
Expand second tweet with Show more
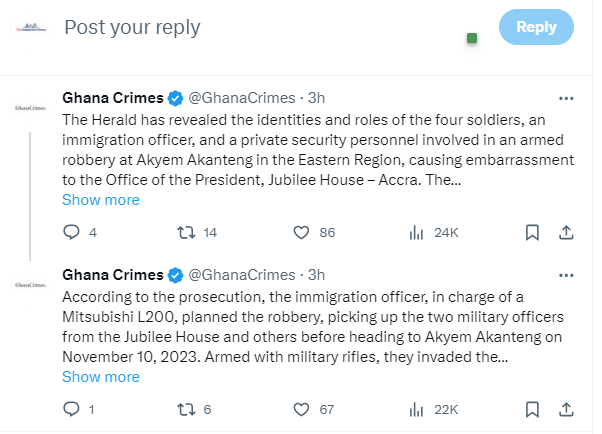point(101,377)
